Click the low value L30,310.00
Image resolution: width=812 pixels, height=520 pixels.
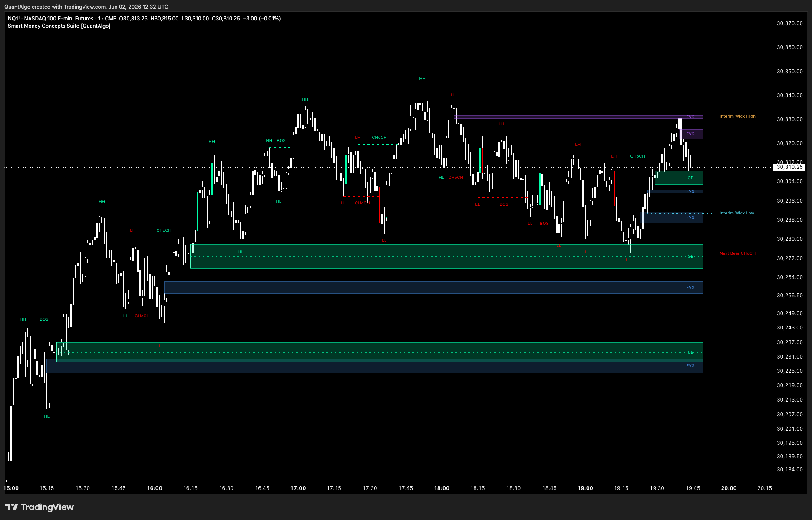click(195, 19)
